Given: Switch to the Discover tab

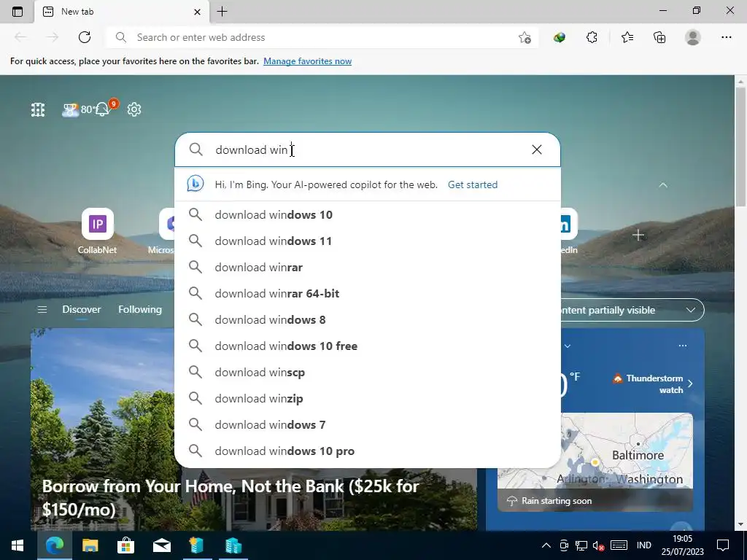Looking at the screenshot, I should pos(82,309).
